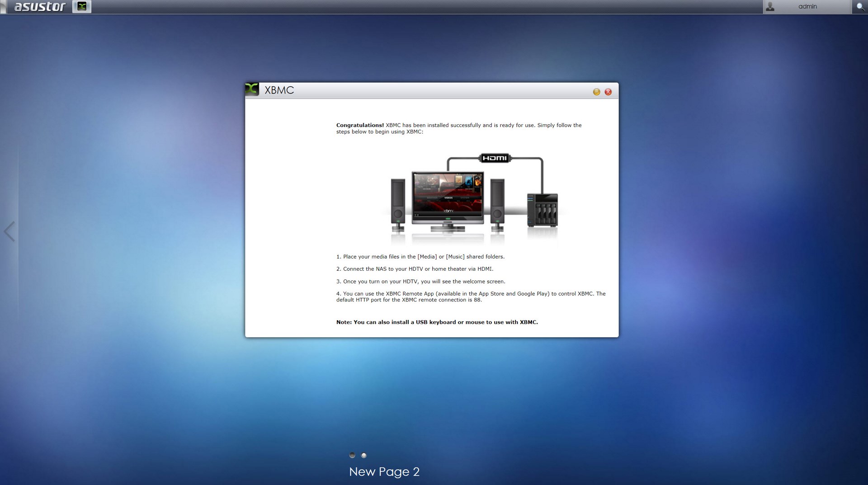
Task: Click the 'New Page 2' label
Action: (384, 471)
